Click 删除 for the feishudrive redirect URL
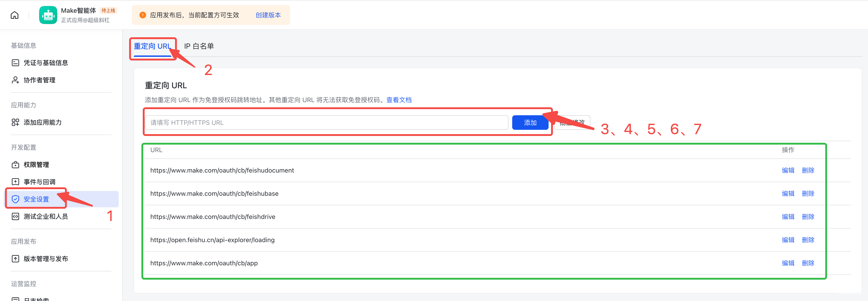The image size is (868, 301). coord(808,217)
